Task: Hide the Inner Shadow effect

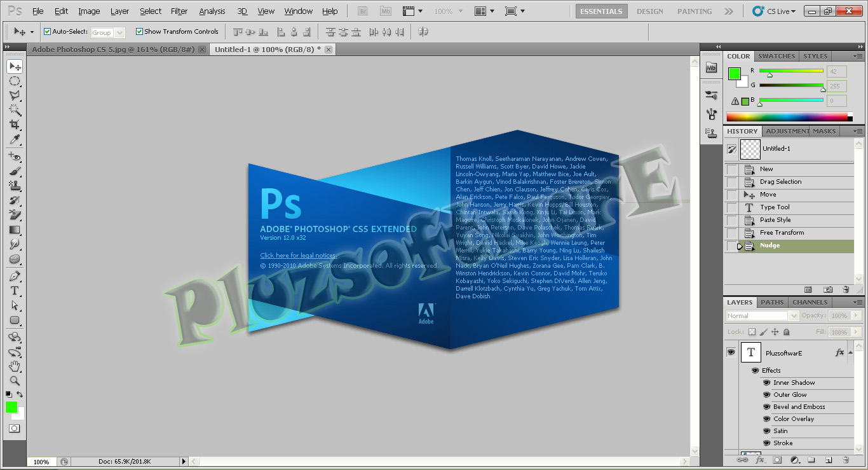Action: tap(767, 383)
